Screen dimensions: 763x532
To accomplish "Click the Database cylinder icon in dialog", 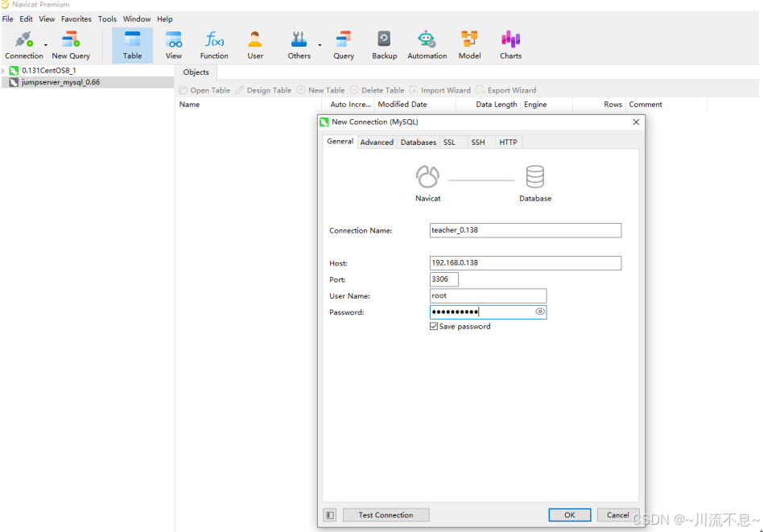I will [534, 177].
